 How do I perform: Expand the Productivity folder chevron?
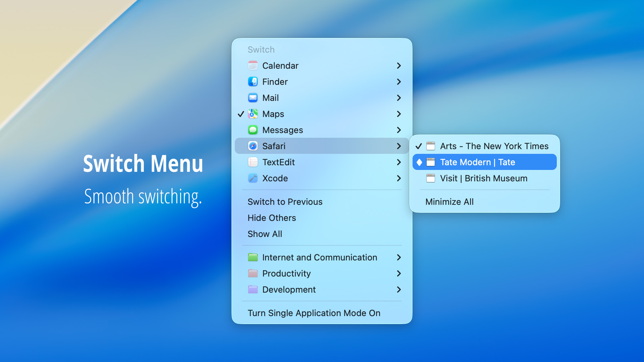pos(399,274)
